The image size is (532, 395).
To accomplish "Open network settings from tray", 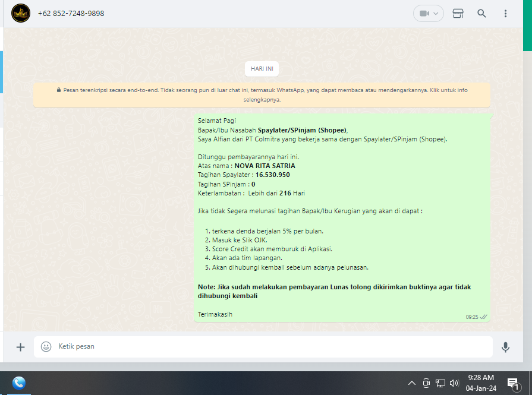I will pos(440,384).
